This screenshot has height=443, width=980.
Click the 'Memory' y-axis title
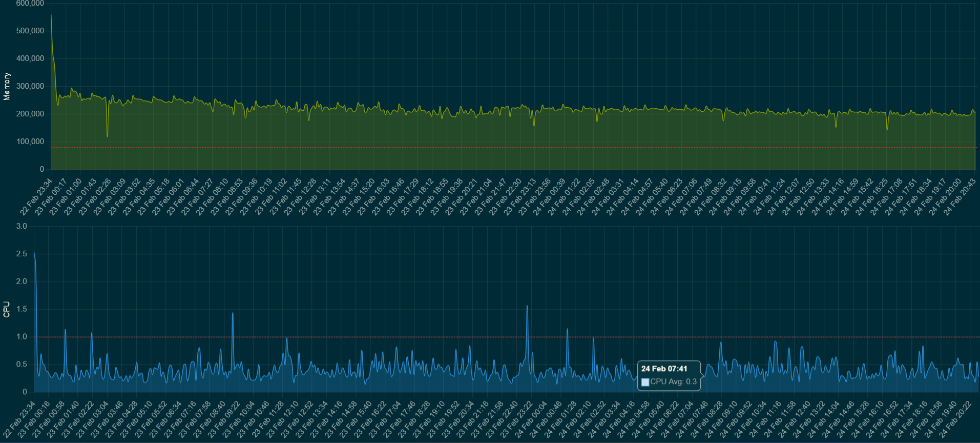pyautogui.click(x=7, y=86)
